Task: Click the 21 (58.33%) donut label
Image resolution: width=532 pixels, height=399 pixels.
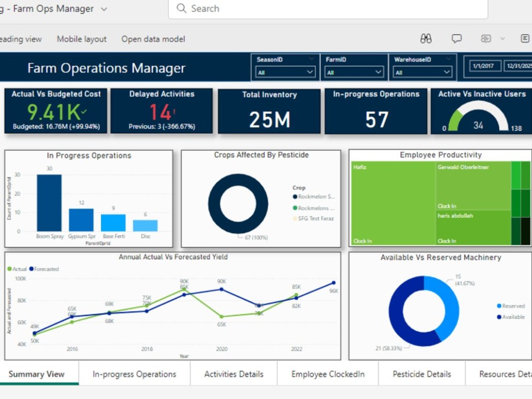Action: (x=388, y=348)
